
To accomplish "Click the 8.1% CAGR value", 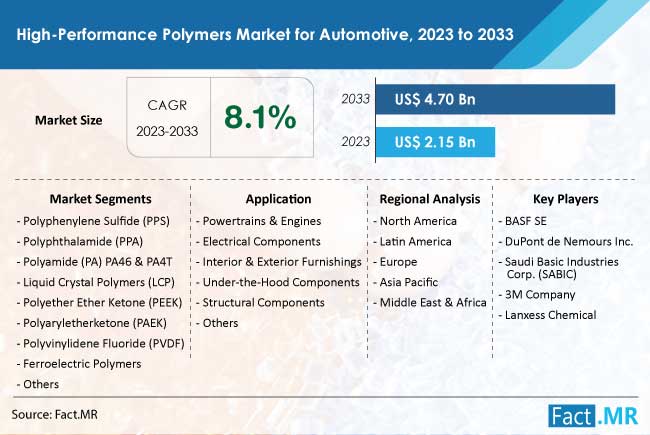I will [x=260, y=117].
